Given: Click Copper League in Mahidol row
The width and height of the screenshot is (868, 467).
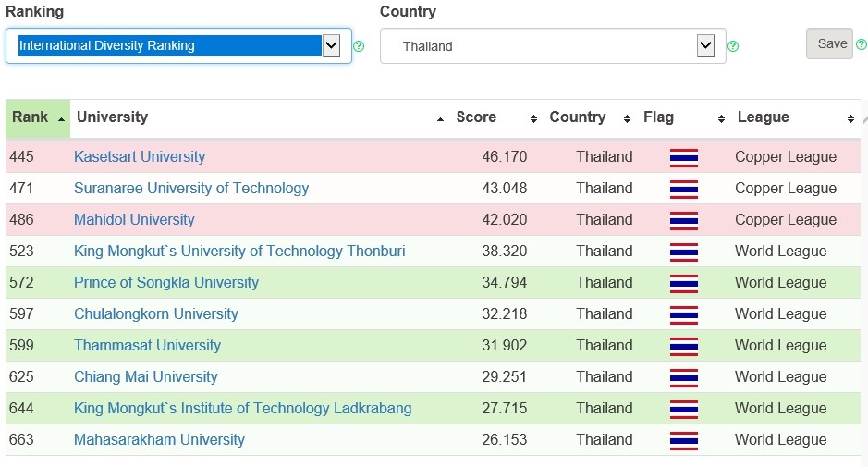Looking at the screenshot, I should 786,220.
